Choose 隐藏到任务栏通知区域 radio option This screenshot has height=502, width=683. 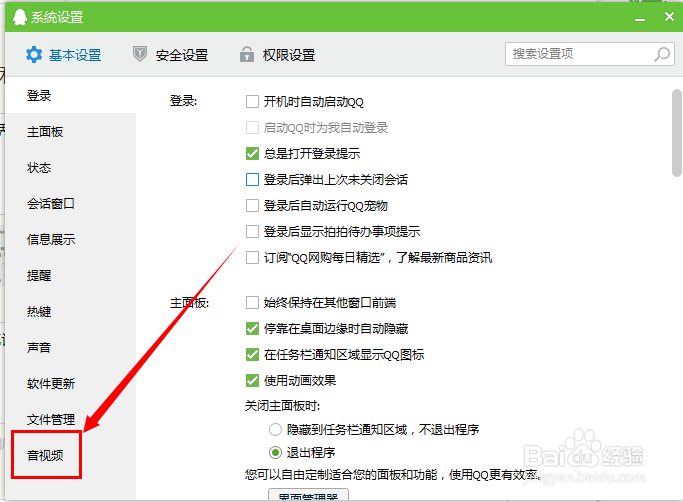tap(275, 430)
